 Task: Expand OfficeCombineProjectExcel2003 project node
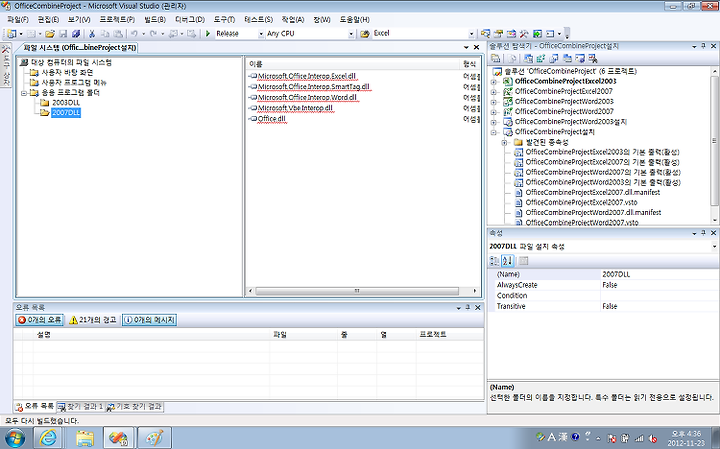click(494, 82)
